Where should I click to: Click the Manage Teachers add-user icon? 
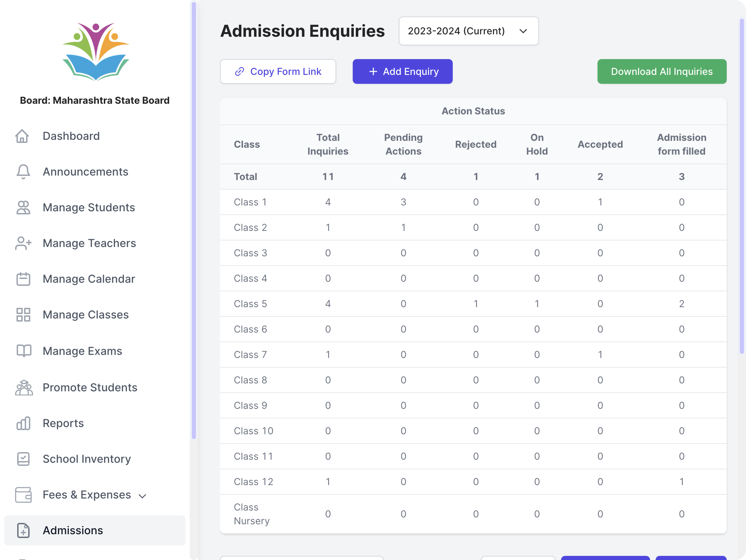[23, 243]
